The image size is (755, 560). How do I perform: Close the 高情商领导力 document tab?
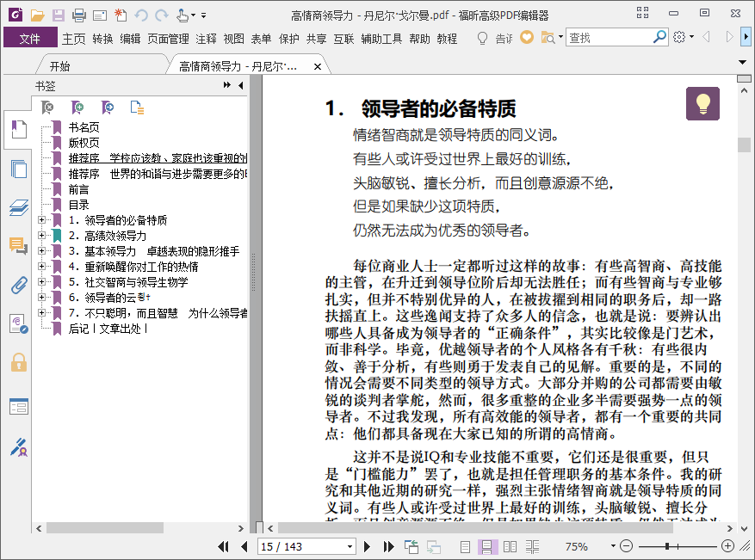click(x=318, y=67)
